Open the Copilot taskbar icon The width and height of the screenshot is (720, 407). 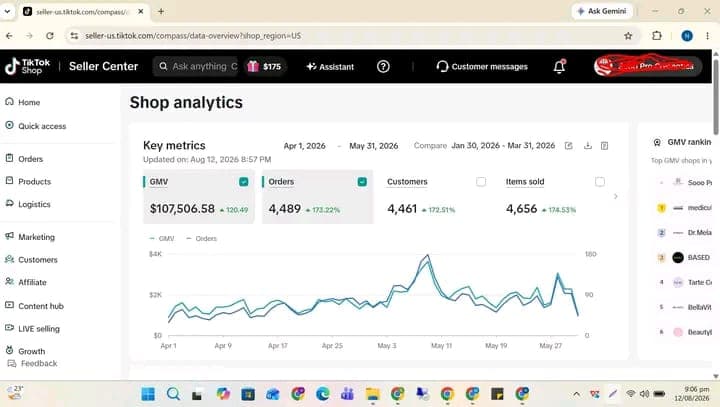pyautogui.click(x=223, y=394)
